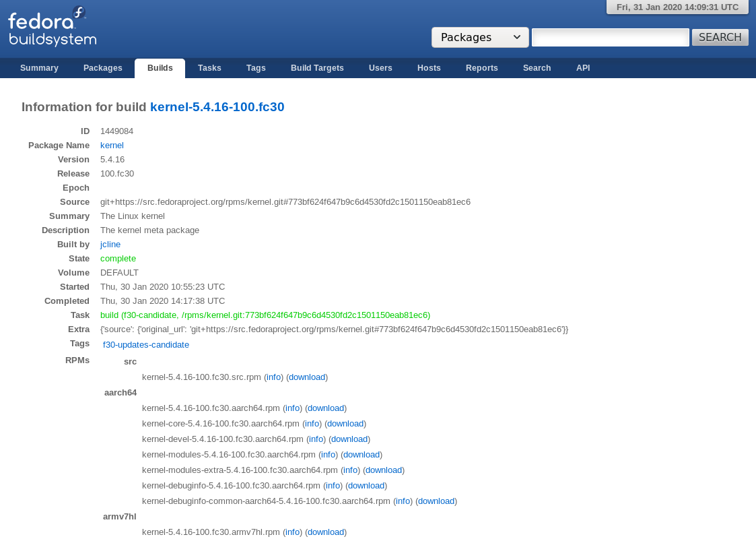Image resolution: width=756 pixels, height=539 pixels.
Task: Open the f30-updates-candidate tag link
Action: [146, 344]
